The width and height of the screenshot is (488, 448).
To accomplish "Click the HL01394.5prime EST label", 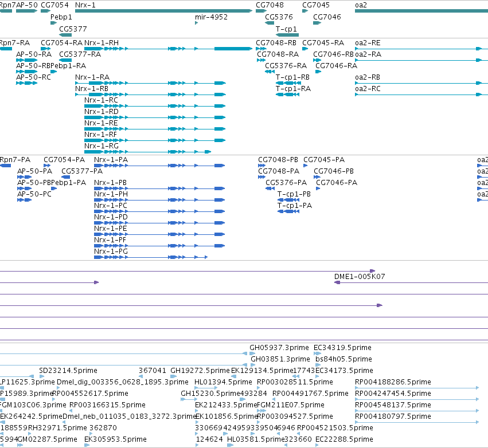I will tap(223, 382).
